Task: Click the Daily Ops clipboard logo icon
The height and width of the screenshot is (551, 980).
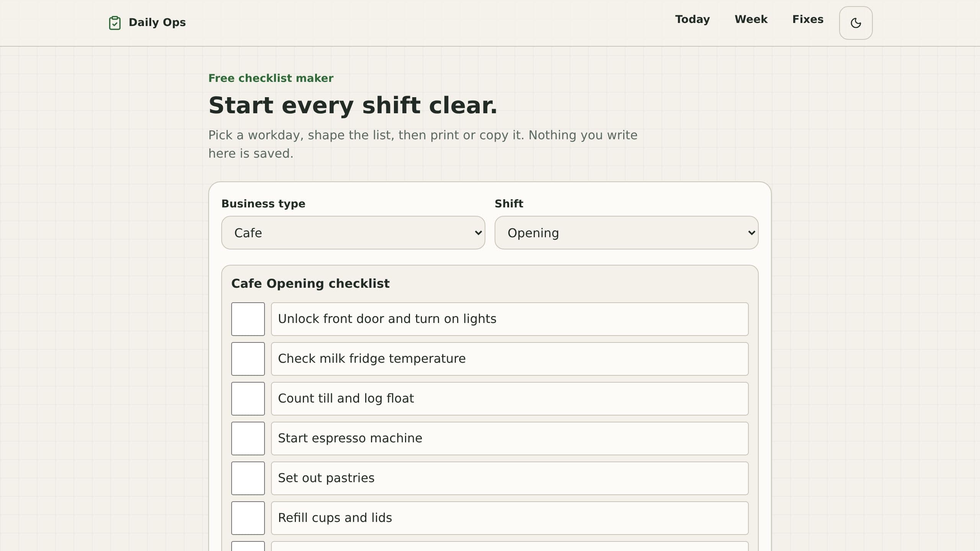Action: coord(114,23)
